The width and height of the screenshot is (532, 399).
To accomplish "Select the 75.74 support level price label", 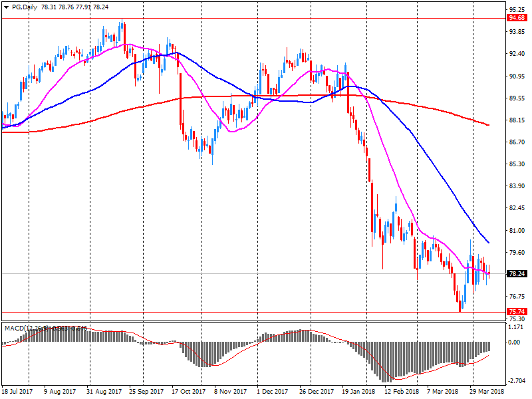I will pyautogui.click(x=517, y=311).
